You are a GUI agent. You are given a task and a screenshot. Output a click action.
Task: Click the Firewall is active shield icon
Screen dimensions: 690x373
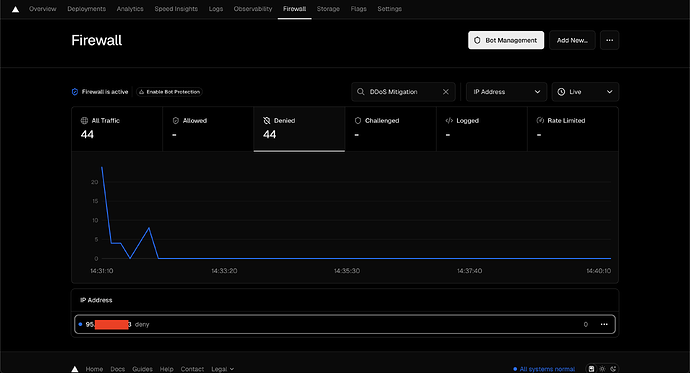coord(75,92)
